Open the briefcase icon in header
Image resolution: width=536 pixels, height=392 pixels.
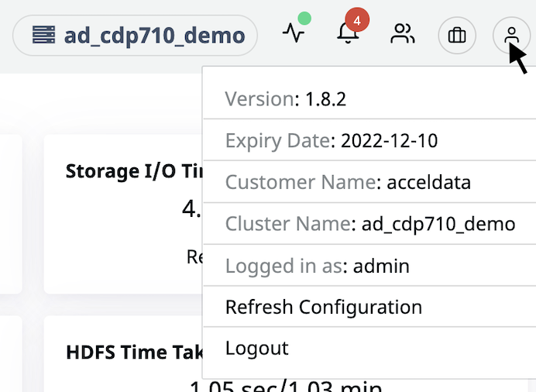pos(457,35)
